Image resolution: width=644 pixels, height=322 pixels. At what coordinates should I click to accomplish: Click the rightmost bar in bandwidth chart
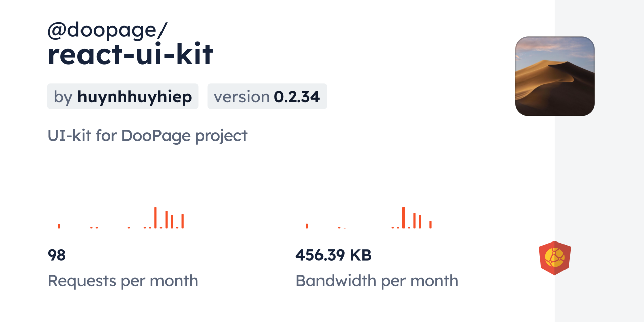pos(430,224)
